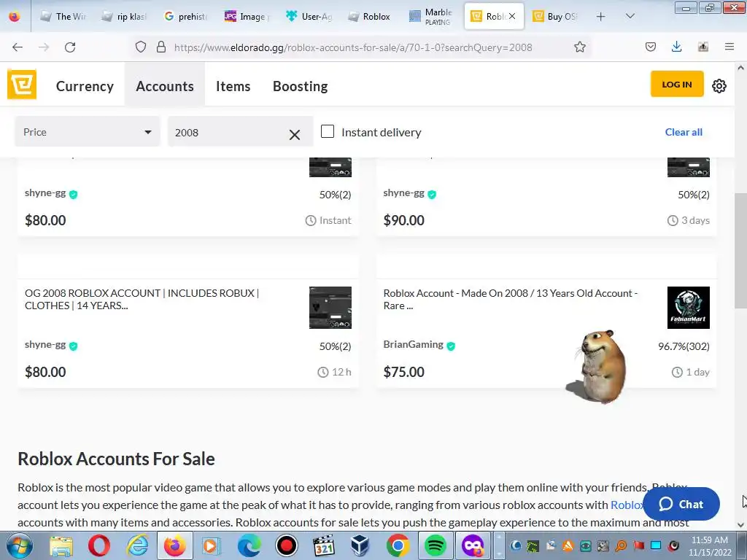Switch to the prehist Google tab

point(187,16)
